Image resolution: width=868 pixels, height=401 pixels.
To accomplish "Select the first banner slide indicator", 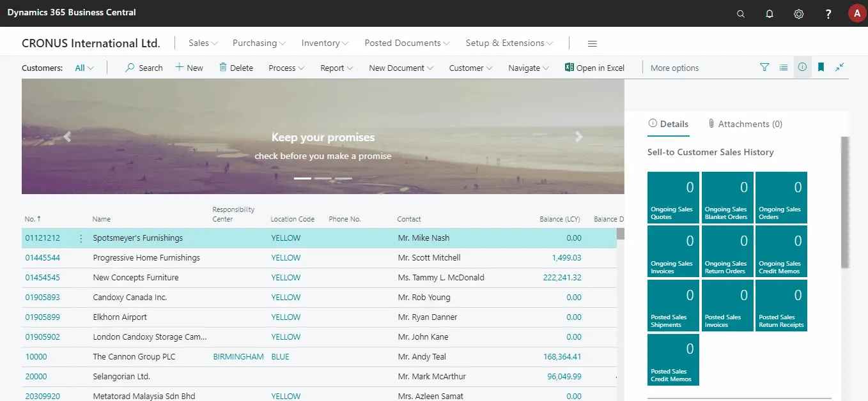I will click(302, 178).
